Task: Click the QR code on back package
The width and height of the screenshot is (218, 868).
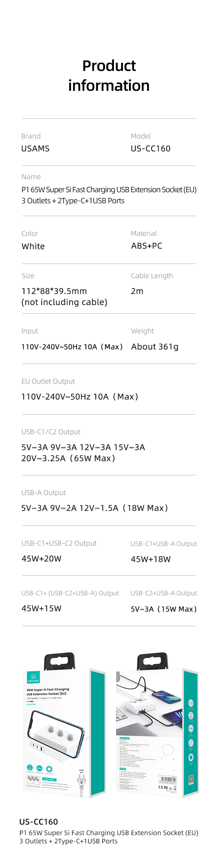Action: tap(191, 779)
